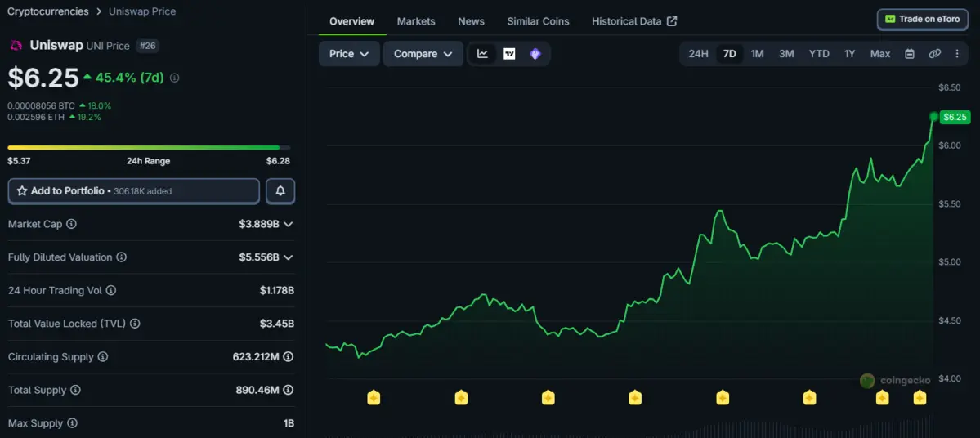Show Market Cap info tooltip icon
The image size is (980, 438).
click(71, 224)
